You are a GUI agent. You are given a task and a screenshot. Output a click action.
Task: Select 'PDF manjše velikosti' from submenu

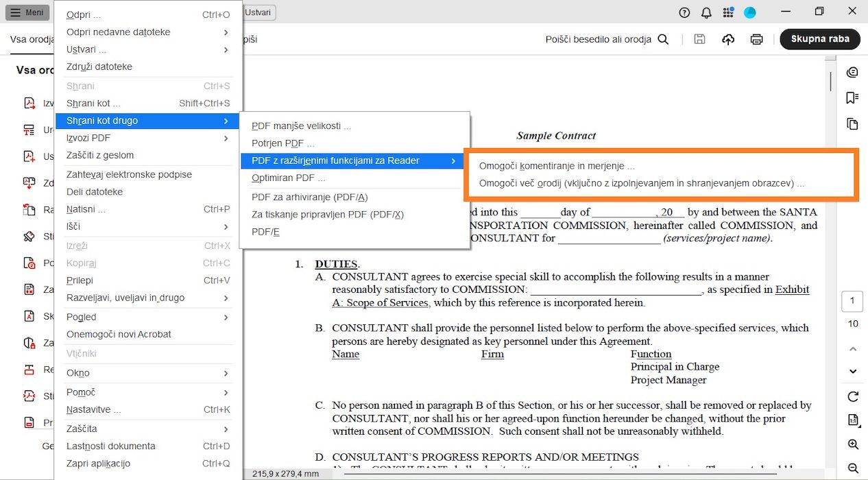coord(301,126)
